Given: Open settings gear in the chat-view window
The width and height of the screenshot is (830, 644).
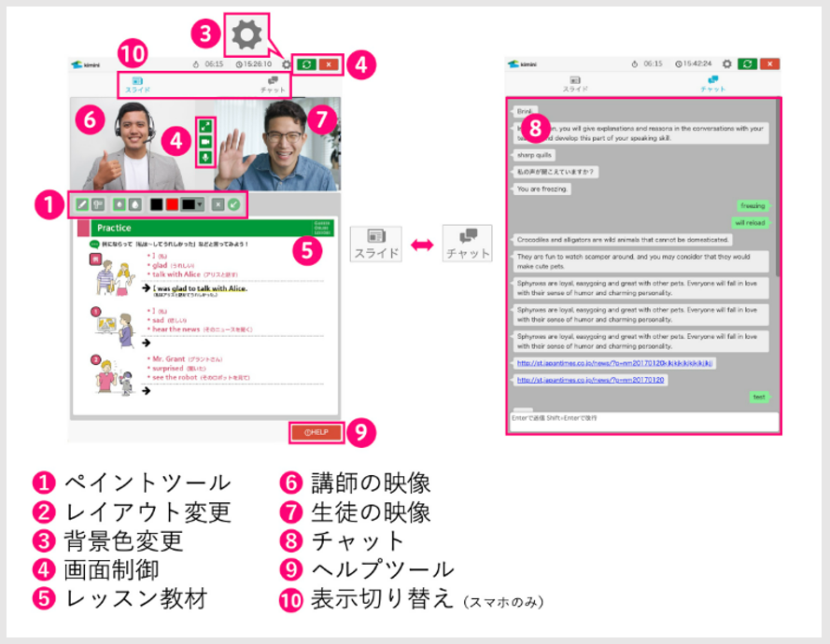Looking at the screenshot, I should 727,64.
